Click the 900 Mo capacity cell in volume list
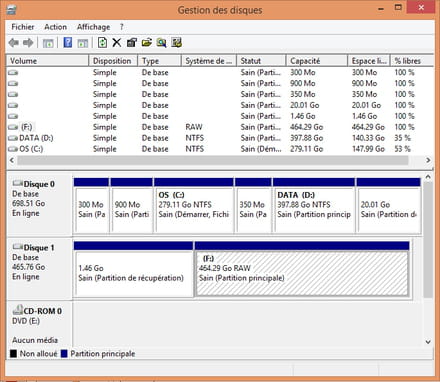Screen dimensions: 440x382 303,83
